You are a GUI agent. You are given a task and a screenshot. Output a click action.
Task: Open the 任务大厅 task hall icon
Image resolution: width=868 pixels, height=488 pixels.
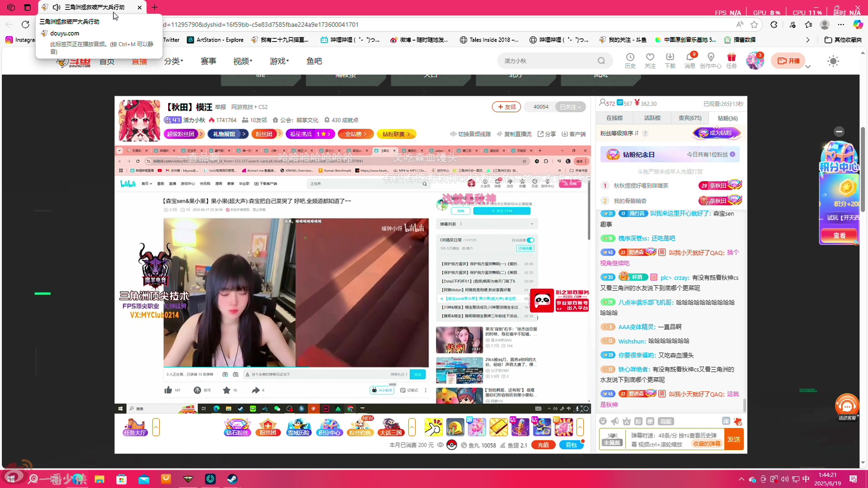pyautogui.click(x=135, y=427)
